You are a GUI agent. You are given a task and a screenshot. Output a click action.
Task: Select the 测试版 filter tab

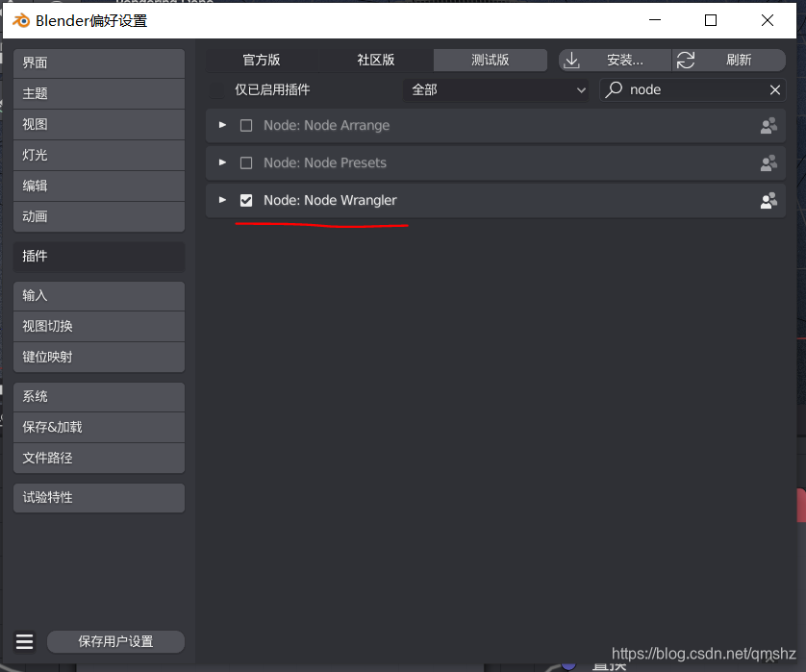point(491,61)
